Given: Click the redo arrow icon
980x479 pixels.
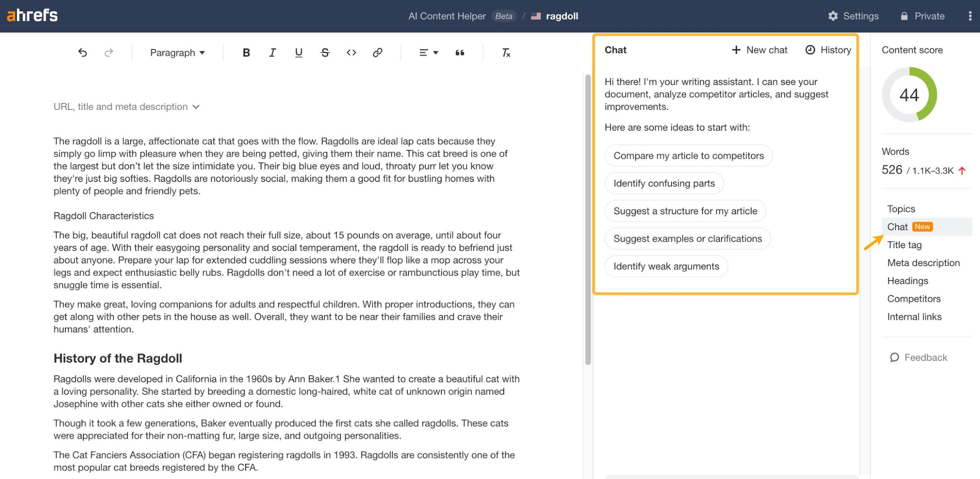Looking at the screenshot, I should coord(109,53).
